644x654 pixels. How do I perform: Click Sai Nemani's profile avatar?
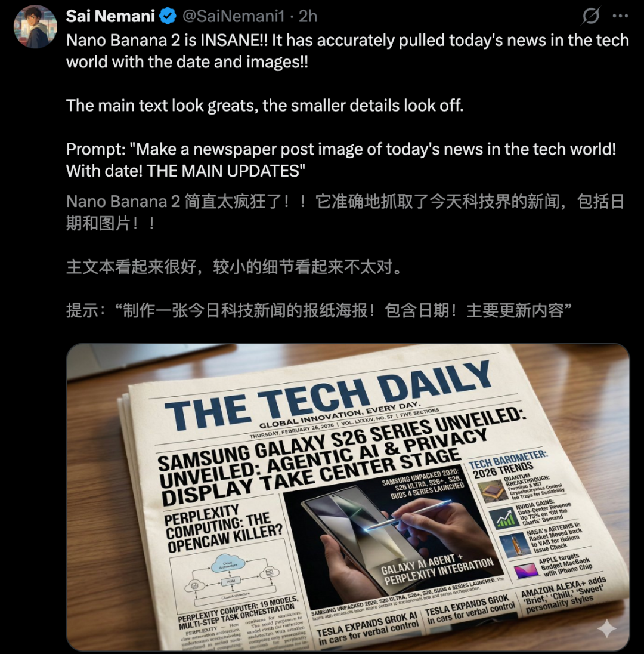[35, 27]
